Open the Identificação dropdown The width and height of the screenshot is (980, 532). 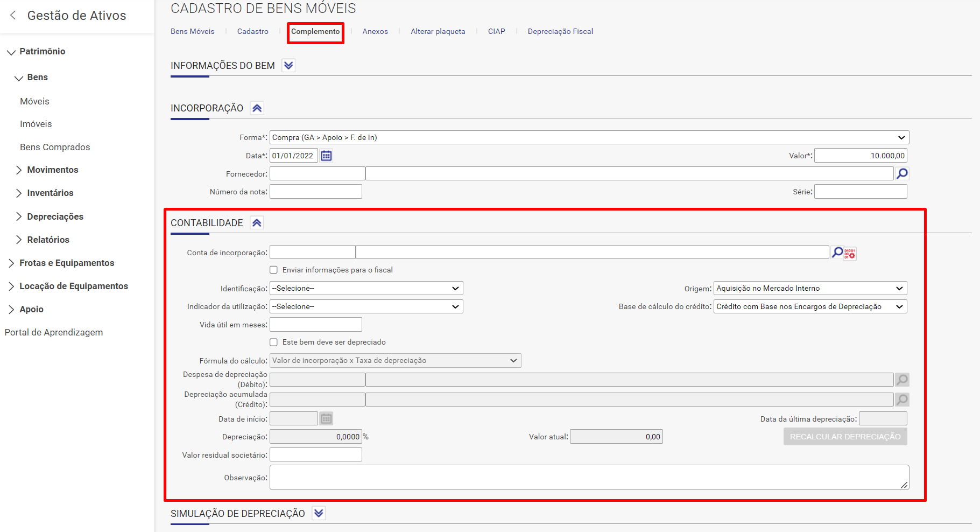pyautogui.click(x=366, y=288)
